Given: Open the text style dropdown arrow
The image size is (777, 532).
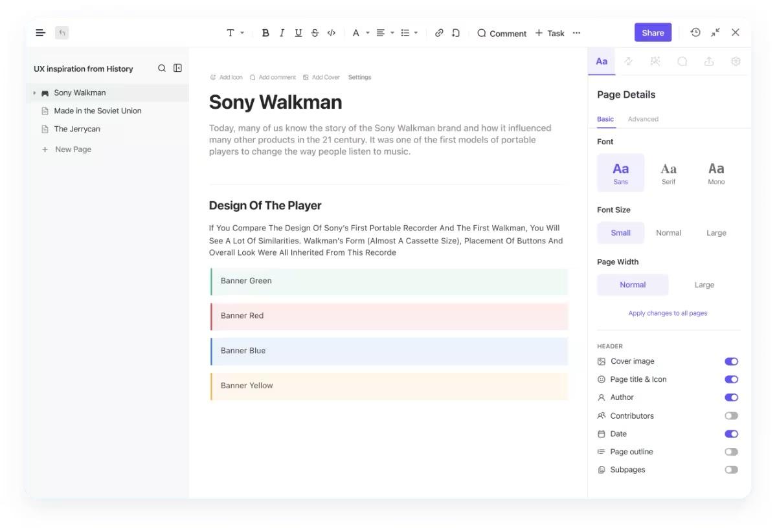Looking at the screenshot, I should coord(242,33).
